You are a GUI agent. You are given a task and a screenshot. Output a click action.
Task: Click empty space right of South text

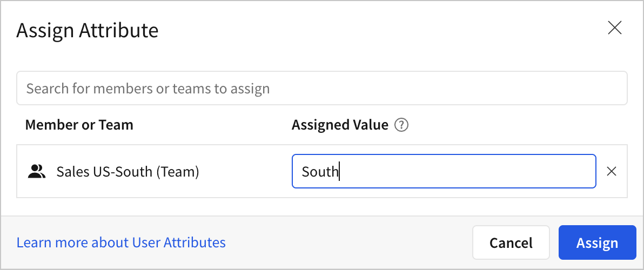[465, 172]
